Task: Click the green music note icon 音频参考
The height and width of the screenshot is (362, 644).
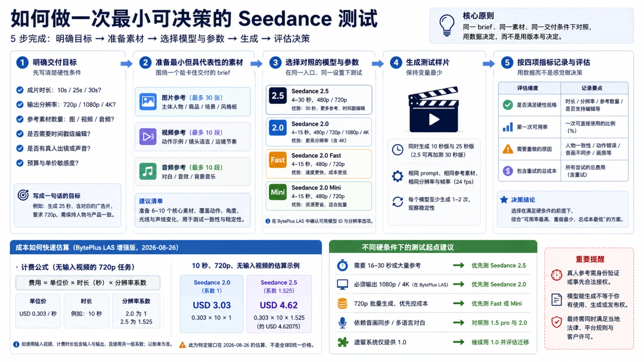Action: click(x=148, y=171)
